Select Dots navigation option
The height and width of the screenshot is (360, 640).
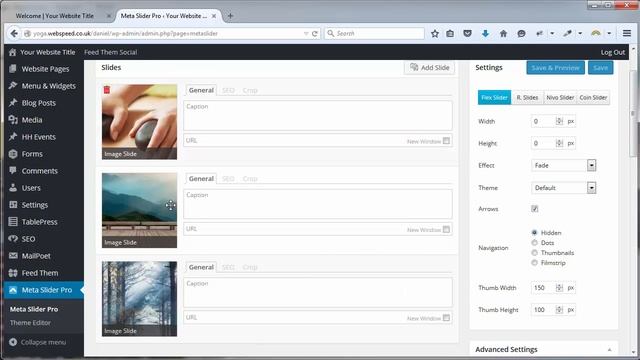[x=534, y=243]
